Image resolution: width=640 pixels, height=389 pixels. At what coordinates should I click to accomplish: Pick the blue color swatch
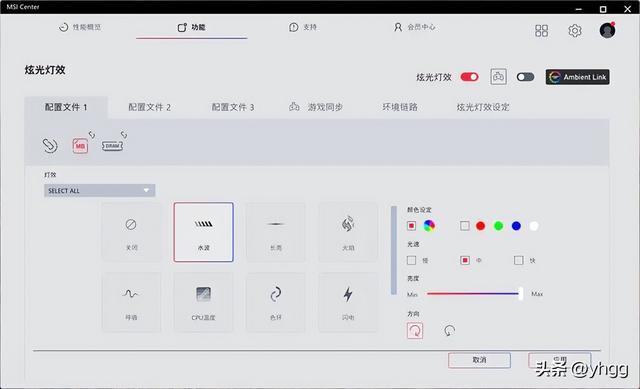pos(516,226)
